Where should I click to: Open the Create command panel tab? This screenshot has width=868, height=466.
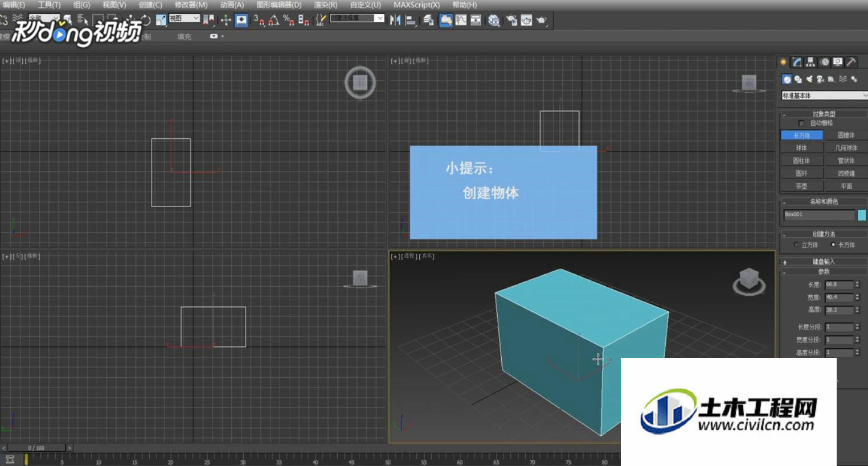(x=783, y=62)
